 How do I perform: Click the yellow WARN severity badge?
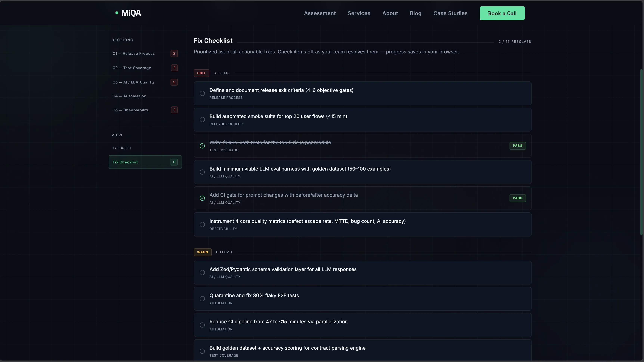tap(202, 252)
